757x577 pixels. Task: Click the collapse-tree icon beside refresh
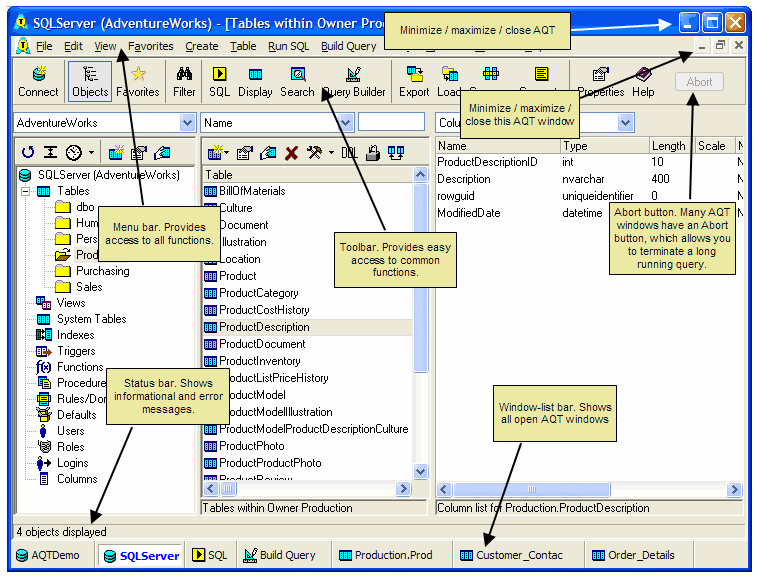(x=50, y=153)
